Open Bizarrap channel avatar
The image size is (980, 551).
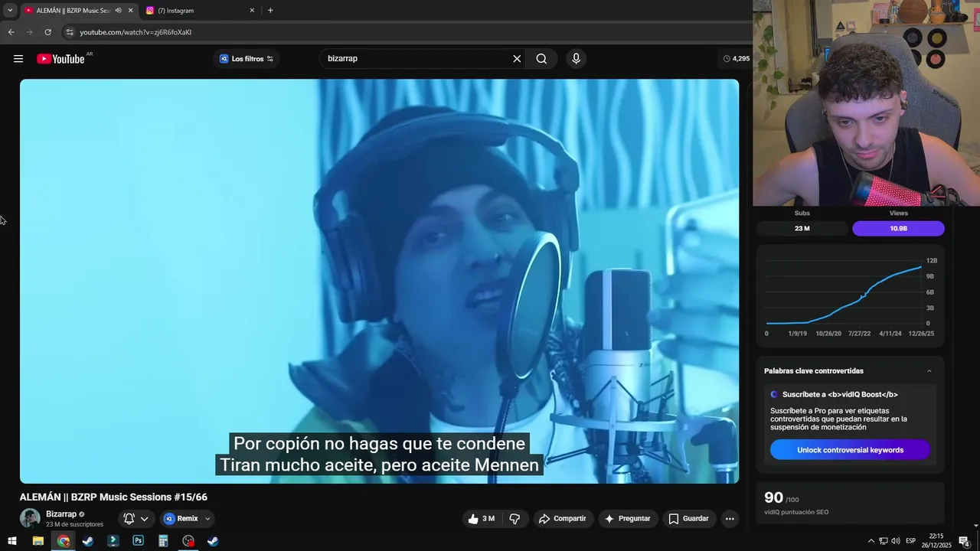30,518
